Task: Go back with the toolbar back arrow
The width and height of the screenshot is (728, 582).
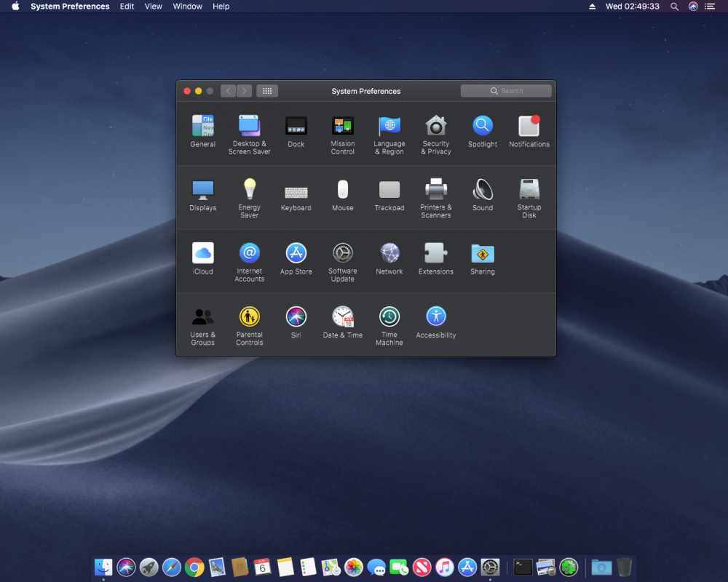Action: (229, 91)
